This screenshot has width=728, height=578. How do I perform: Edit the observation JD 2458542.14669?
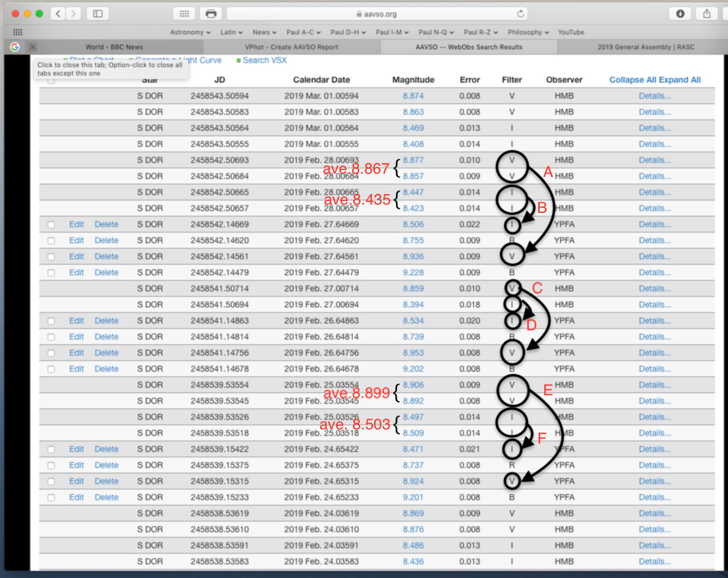point(77,225)
